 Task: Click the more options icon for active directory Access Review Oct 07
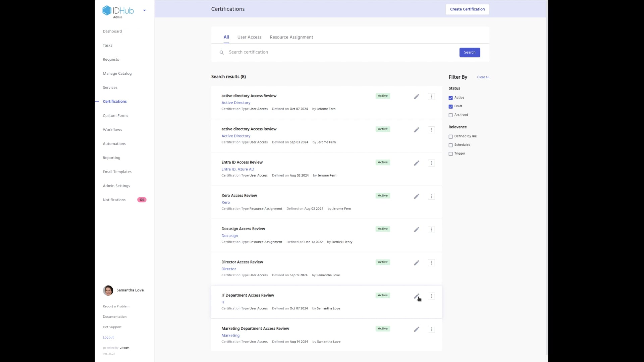432,96
